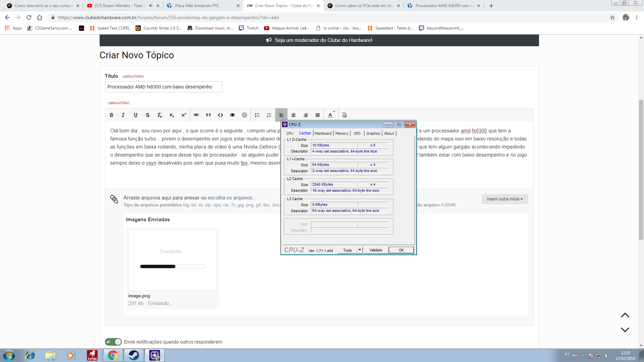Image resolution: width=644 pixels, height=362 pixels.
Task: Open the taskbar volume control
Action: (x=607, y=356)
